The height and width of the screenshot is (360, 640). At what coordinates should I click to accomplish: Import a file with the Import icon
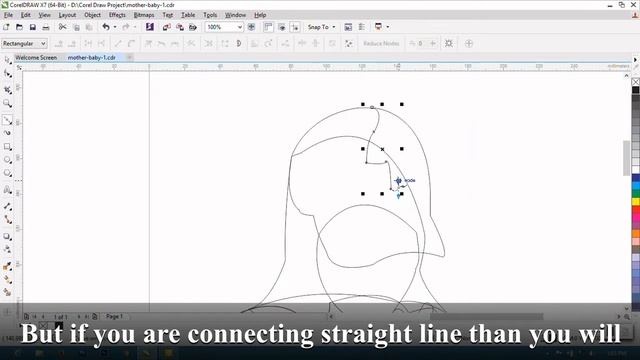(167, 27)
